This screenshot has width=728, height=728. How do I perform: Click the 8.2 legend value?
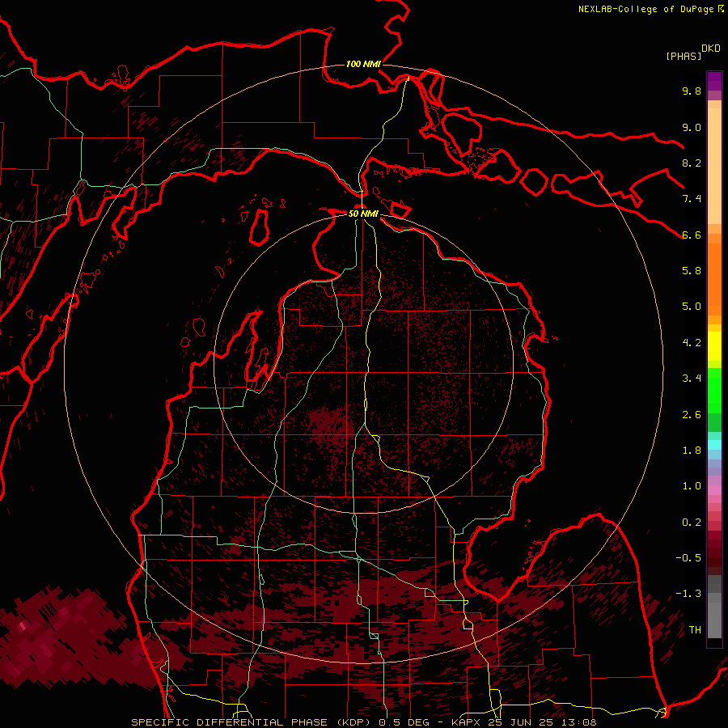click(x=692, y=163)
